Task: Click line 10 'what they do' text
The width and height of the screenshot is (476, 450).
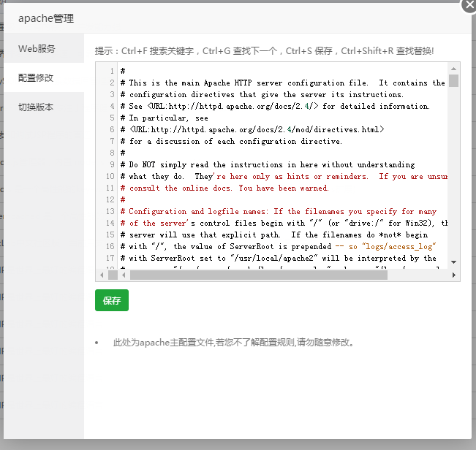Action: pos(284,176)
